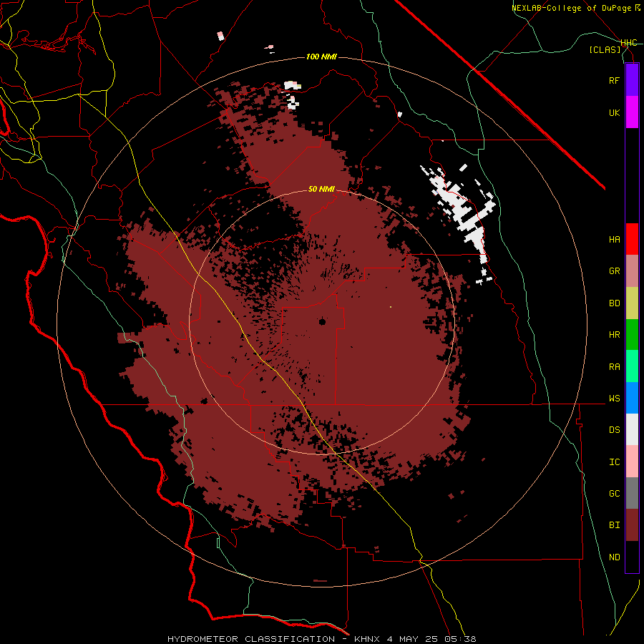This screenshot has height=644, width=644.
Task: Click the ND black legend swatch
Action: (x=632, y=557)
